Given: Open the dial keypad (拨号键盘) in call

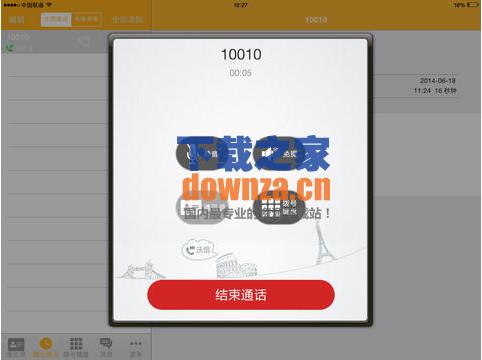Looking at the screenshot, I should click(x=279, y=207).
